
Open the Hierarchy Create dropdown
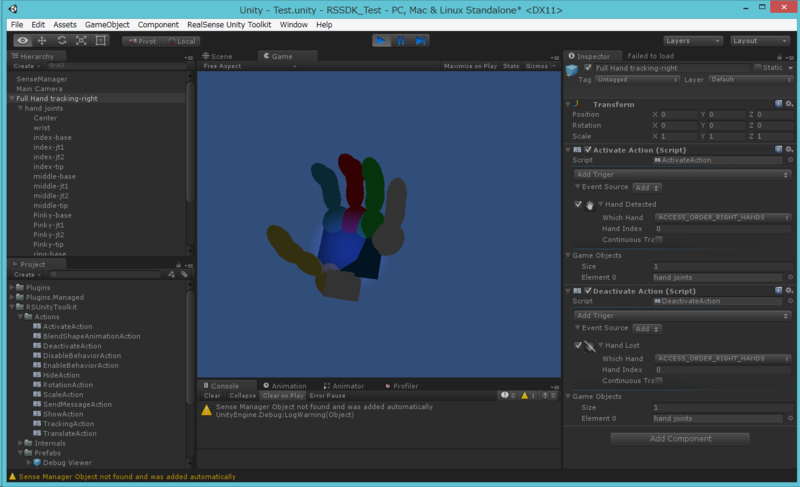click(27, 66)
